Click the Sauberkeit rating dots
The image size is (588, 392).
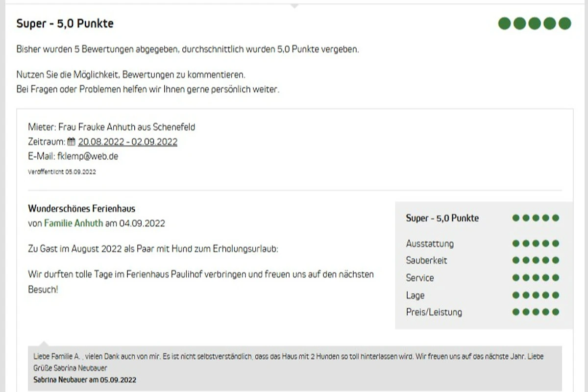(536, 261)
